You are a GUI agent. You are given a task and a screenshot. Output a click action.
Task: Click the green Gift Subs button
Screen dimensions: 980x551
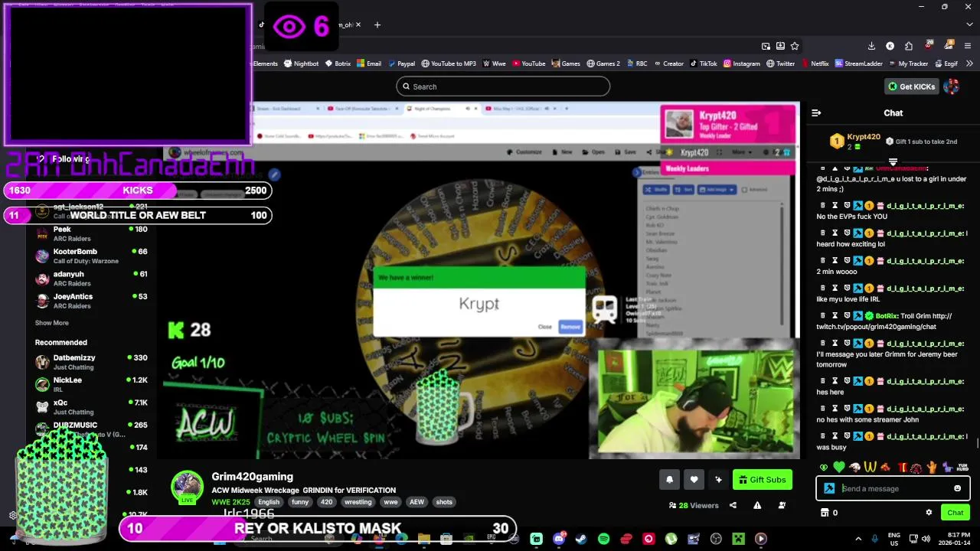tap(762, 480)
